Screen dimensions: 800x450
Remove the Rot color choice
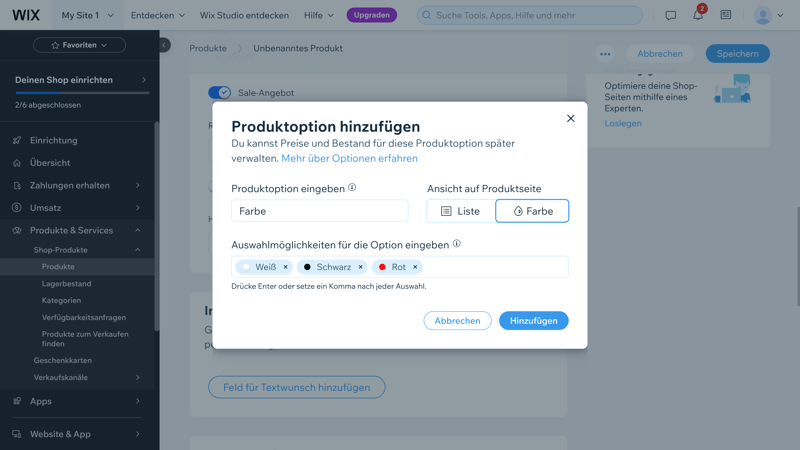pos(415,267)
